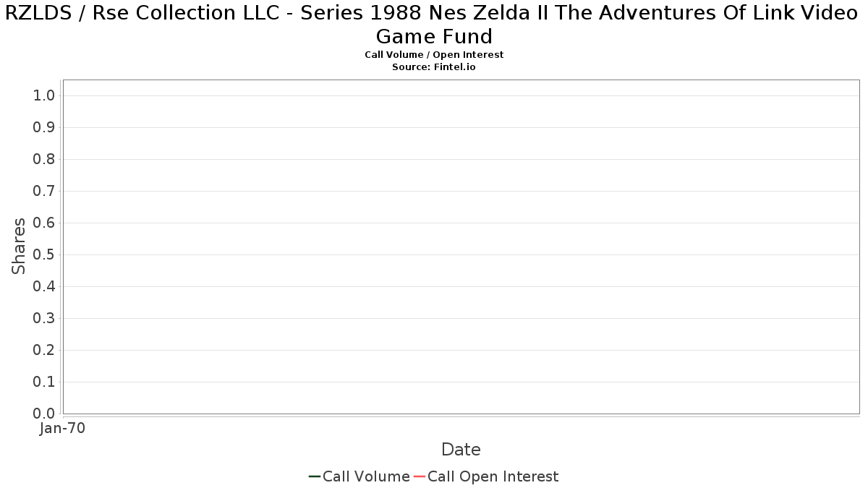Select the Call Volume / Open Interest subtitle
This screenshot has width=868, height=488.
coord(434,55)
